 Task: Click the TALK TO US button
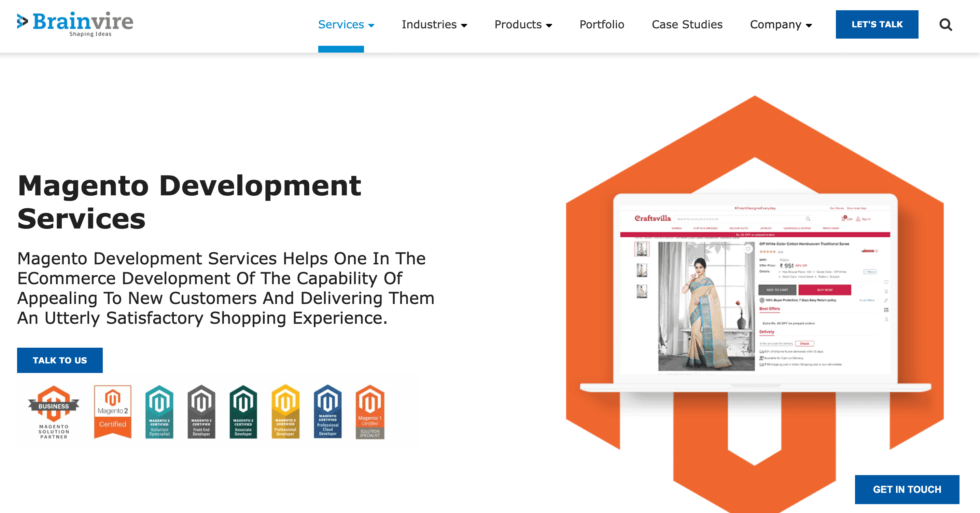click(x=60, y=360)
